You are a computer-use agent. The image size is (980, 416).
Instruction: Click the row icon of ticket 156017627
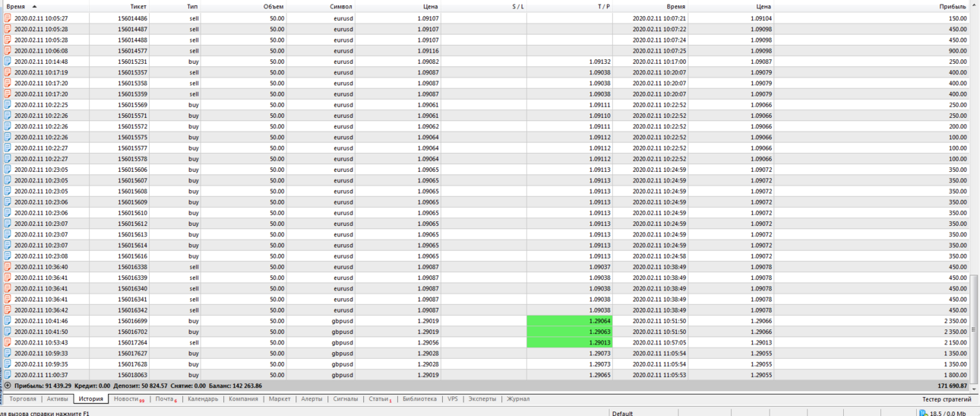8,354
